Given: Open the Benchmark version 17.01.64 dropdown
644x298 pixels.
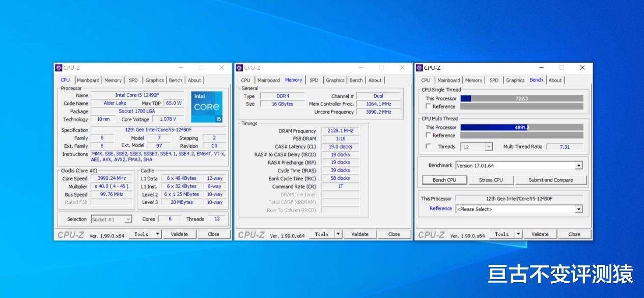Looking at the screenshot, I should (578, 166).
